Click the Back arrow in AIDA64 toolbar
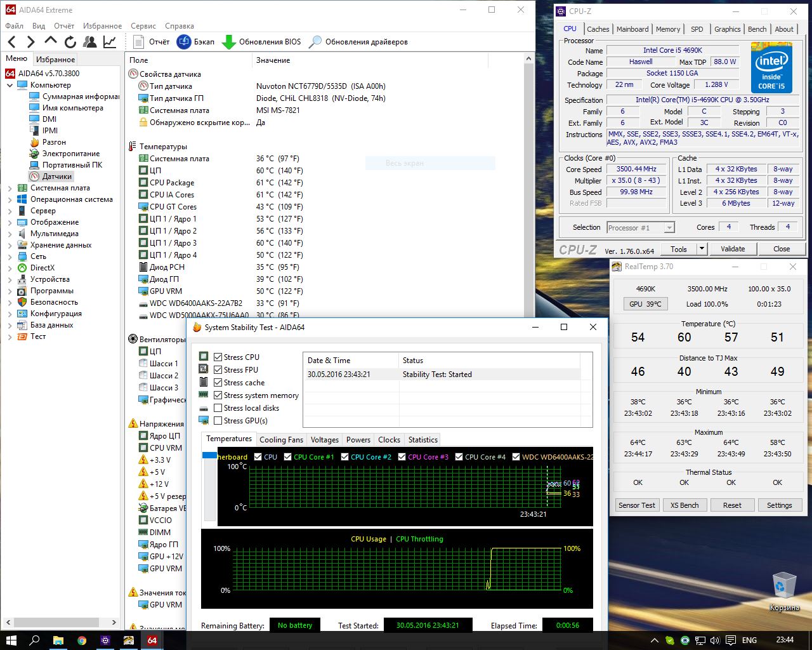This screenshot has width=812, height=650. point(11,42)
